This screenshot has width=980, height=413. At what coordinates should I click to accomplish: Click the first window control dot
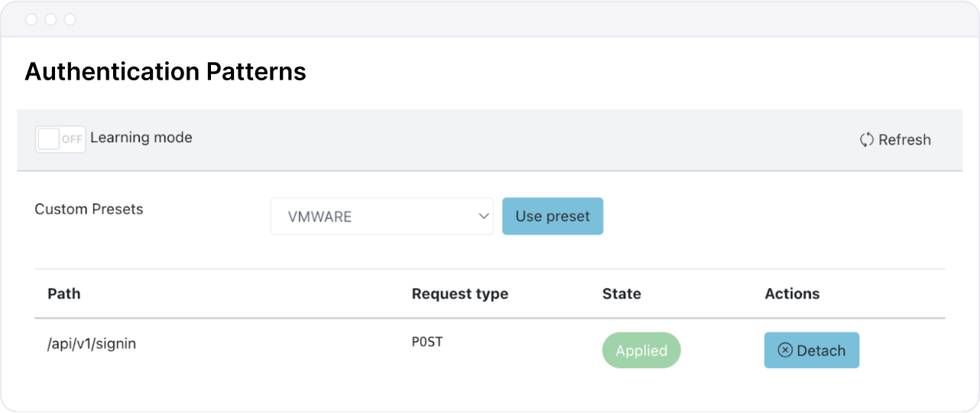31,19
